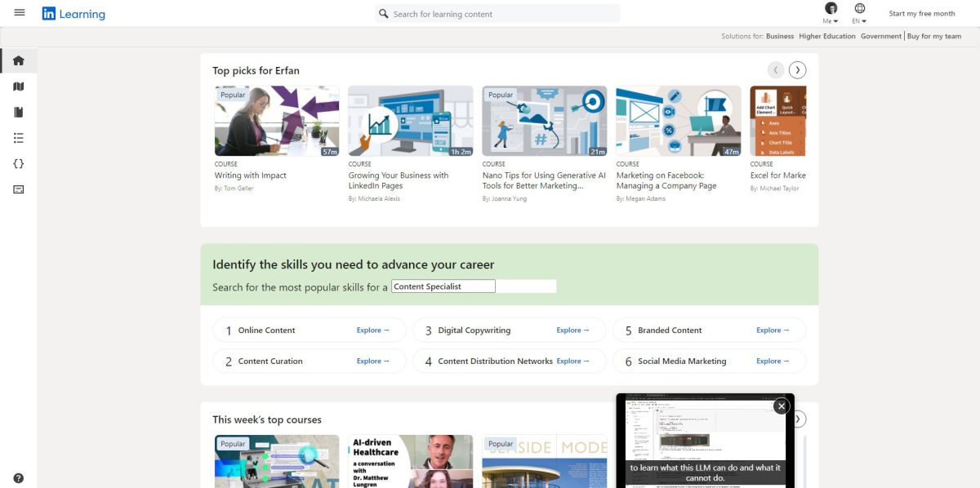
Task: Click the Marketing on Facebook course title
Action: tap(666, 180)
